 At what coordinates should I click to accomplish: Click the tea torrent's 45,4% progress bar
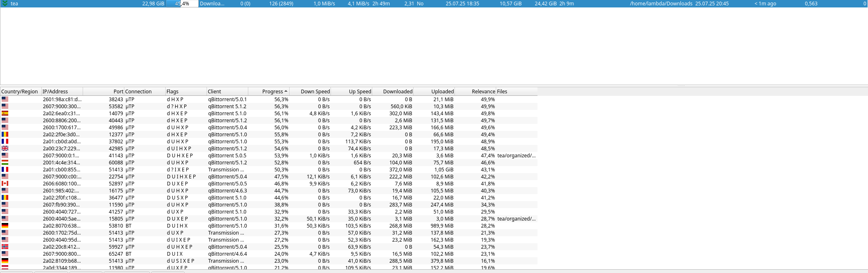pos(182,3)
